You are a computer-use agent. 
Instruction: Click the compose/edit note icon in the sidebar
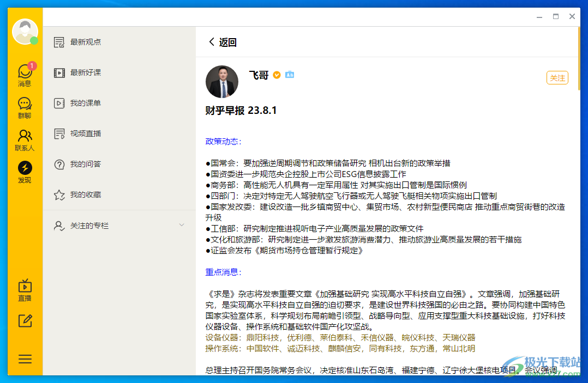[x=25, y=321]
